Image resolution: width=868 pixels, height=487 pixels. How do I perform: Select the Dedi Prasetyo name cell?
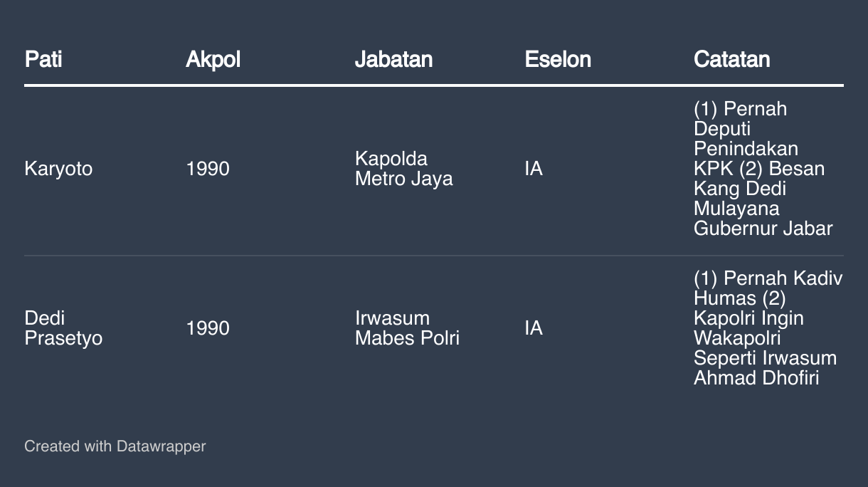coord(63,328)
